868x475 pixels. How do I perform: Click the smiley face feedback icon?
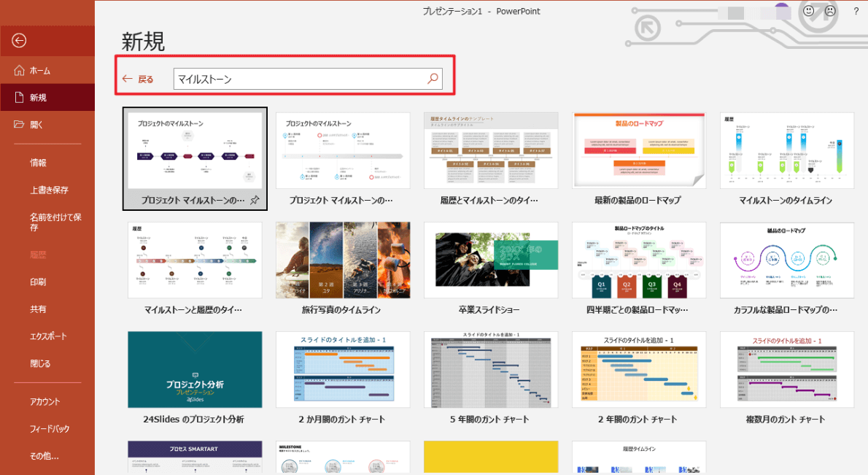click(x=809, y=11)
